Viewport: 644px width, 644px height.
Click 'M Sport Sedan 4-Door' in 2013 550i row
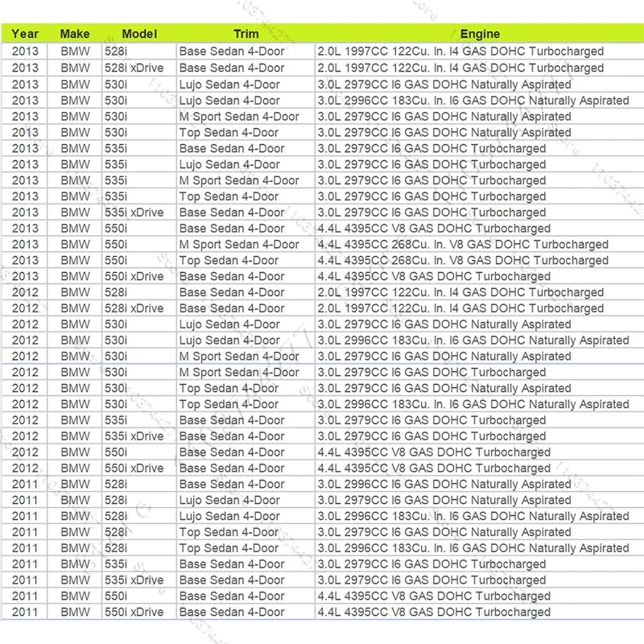(x=239, y=245)
